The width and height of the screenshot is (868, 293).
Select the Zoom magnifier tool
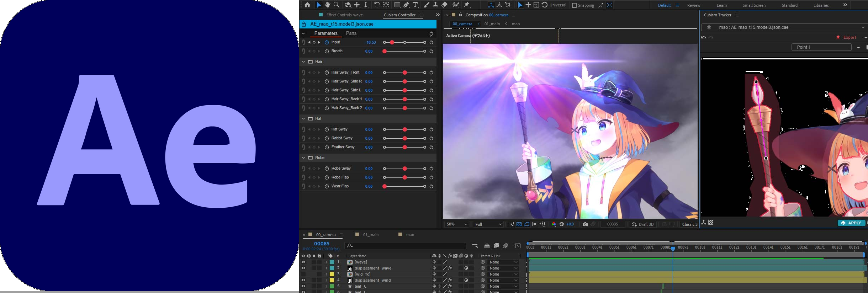click(337, 5)
